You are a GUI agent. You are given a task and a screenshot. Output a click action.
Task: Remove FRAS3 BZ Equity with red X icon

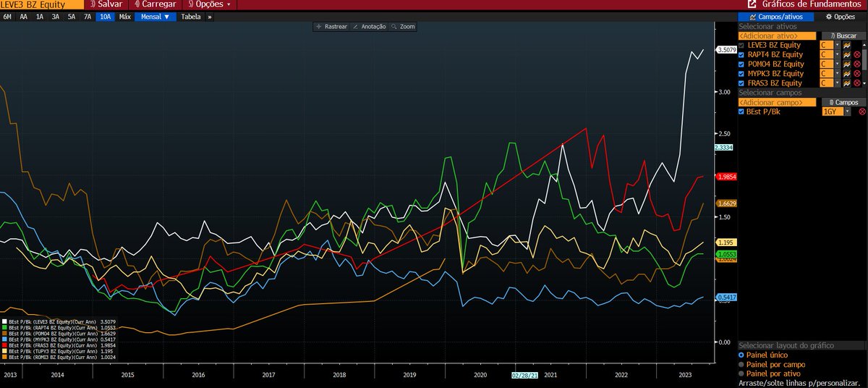856,83
